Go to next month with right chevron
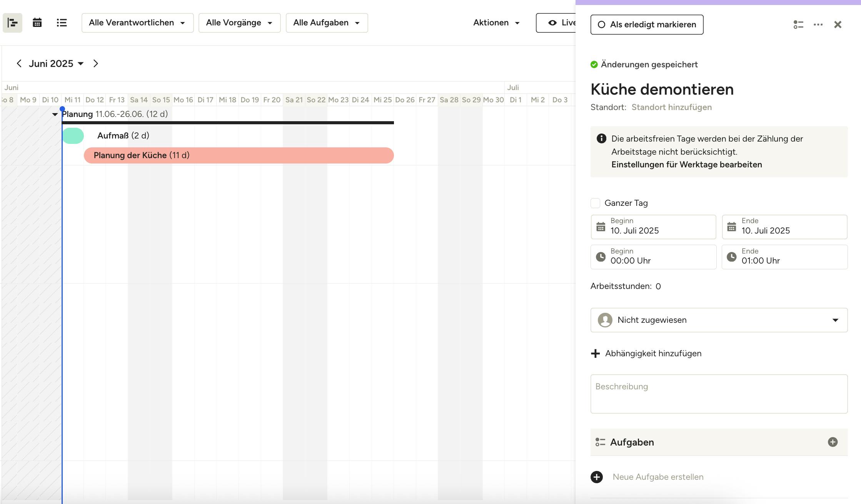861x504 pixels. [x=96, y=63]
